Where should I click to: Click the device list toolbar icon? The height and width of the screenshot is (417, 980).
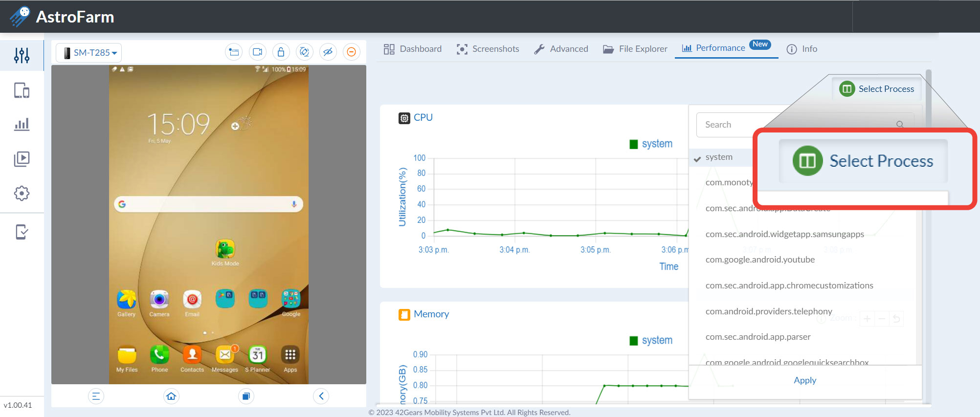click(x=234, y=52)
